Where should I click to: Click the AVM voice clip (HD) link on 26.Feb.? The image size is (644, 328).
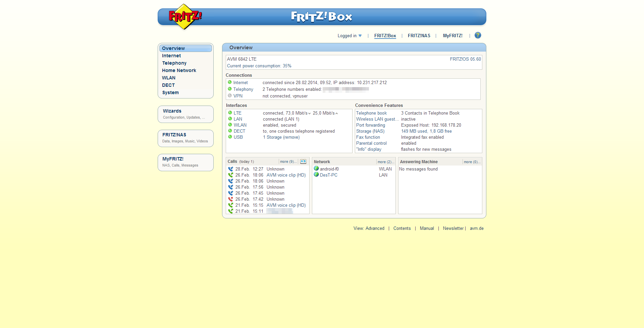(286, 175)
